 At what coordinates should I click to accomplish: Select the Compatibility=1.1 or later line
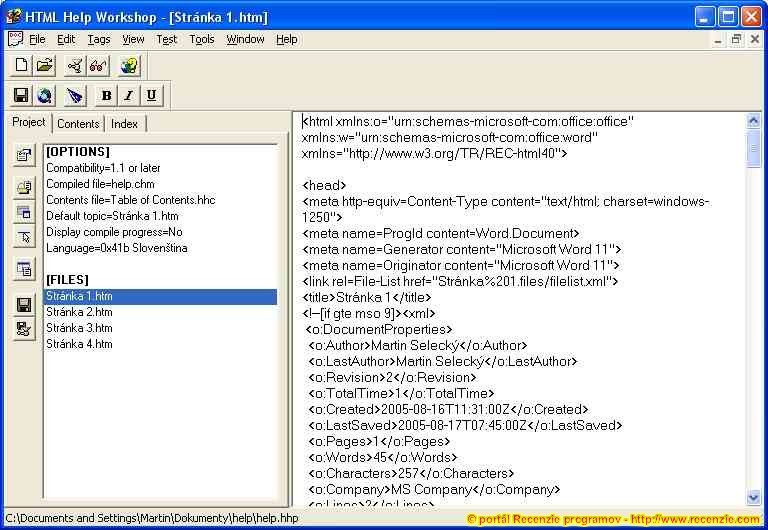click(103, 168)
